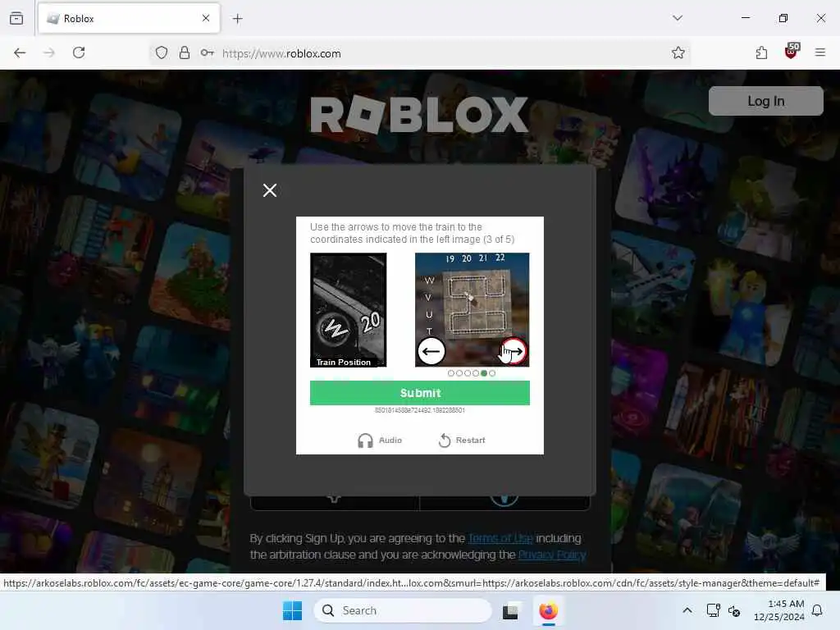Open the Log In button
Screen dimensions: 840x630
click(765, 101)
